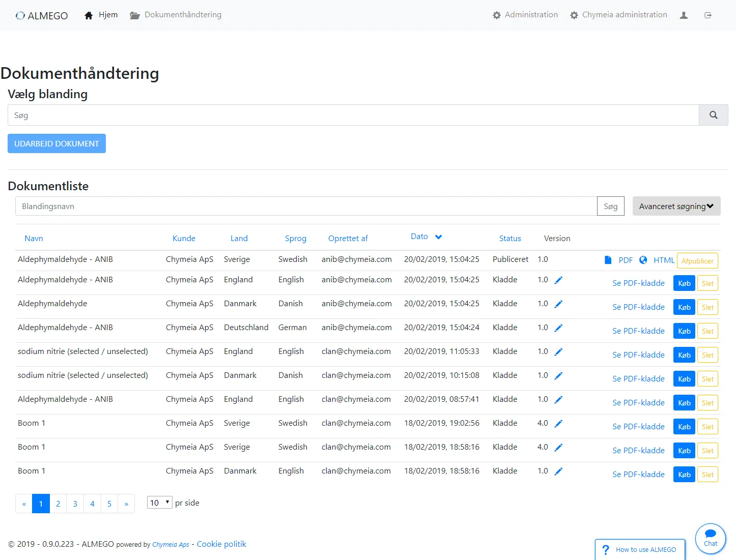
Task: Go to pagination page 2
Action: [x=58, y=504]
